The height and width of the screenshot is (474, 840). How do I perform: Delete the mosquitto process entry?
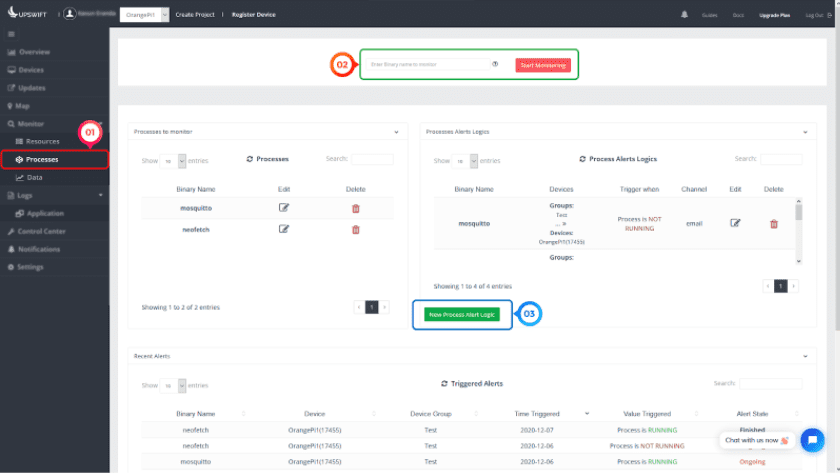[356, 208]
